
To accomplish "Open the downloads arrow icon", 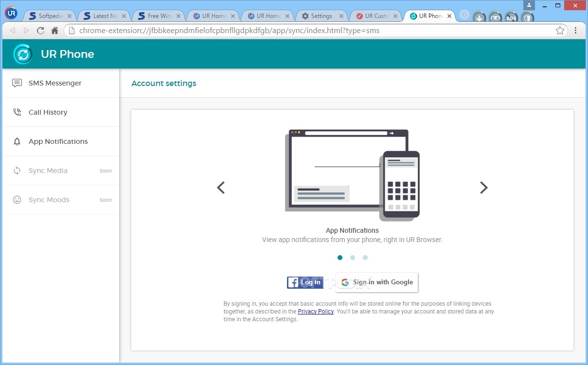I will tap(480, 18).
